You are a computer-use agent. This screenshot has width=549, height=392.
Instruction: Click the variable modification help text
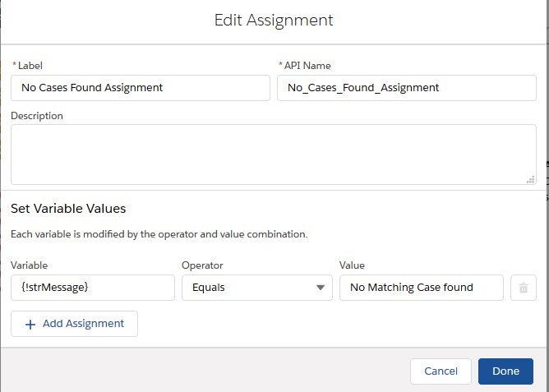[x=159, y=234]
